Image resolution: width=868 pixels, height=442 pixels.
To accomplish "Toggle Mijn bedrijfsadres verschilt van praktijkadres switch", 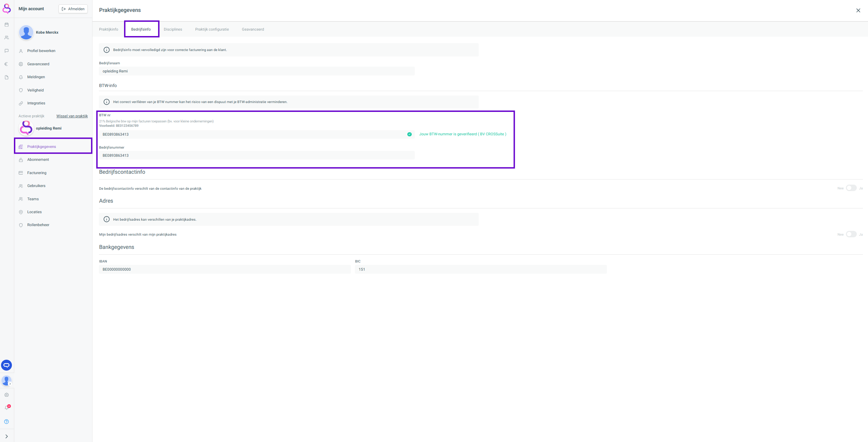I will 851,234.
